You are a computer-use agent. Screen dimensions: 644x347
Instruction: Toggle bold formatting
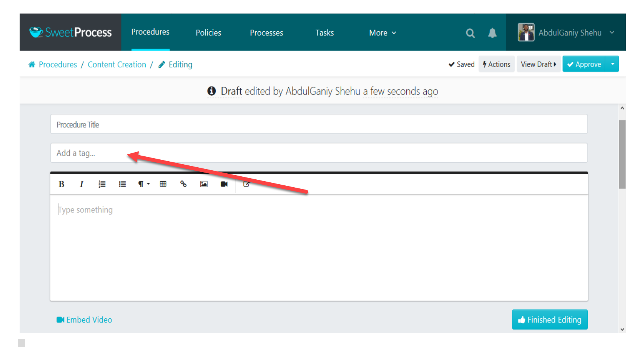click(x=61, y=184)
